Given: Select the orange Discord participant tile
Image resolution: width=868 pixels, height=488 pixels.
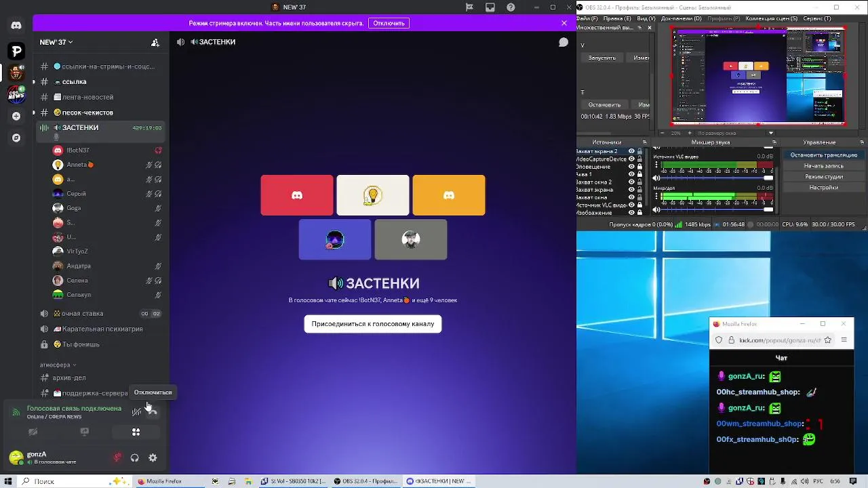Looking at the screenshot, I should 449,195.
